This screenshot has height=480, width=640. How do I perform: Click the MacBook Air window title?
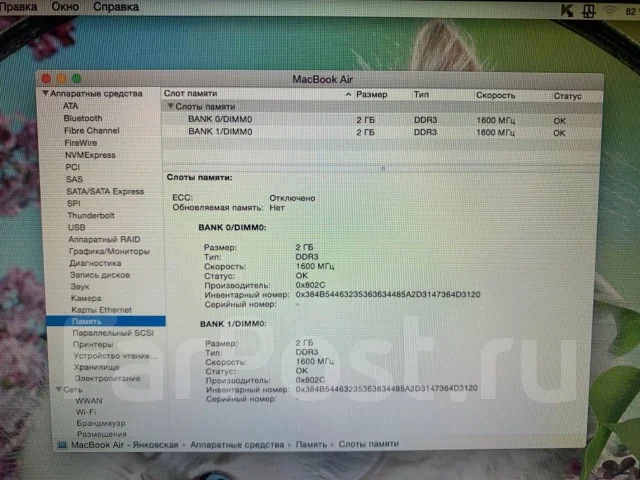[x=322, y=79]
